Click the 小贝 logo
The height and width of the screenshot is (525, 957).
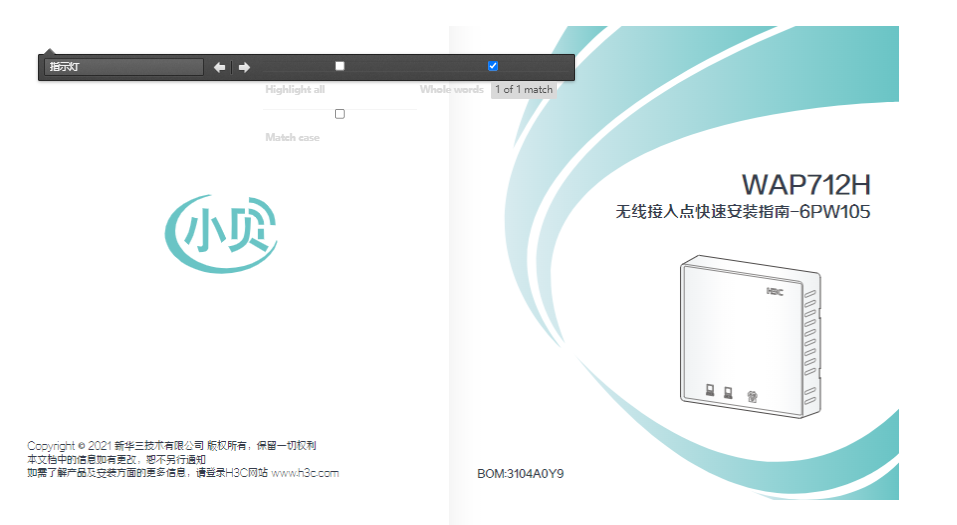[222, 233]
